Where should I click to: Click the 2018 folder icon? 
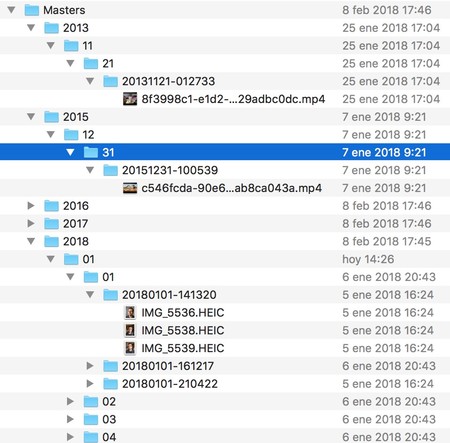coord(52,241)
